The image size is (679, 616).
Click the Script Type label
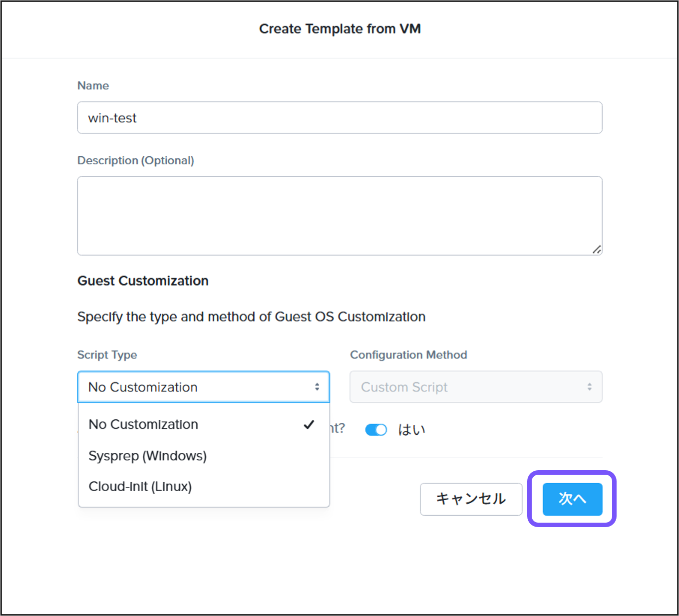107,355
